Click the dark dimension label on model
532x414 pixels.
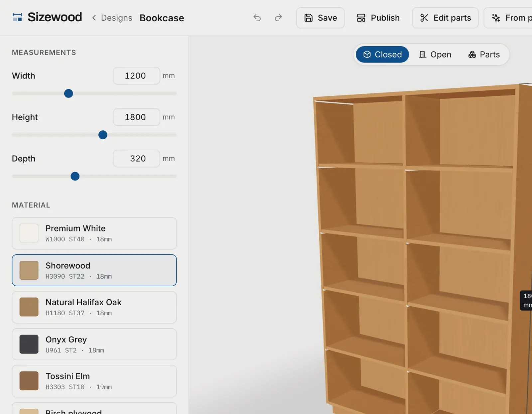(526, 300)
